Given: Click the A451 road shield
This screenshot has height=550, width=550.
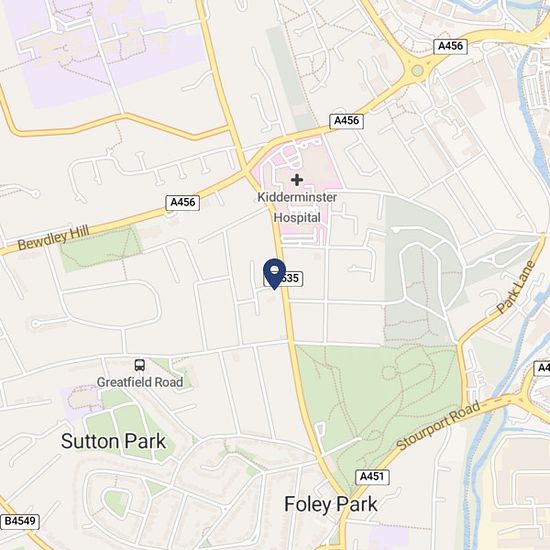Looking at the screenshot, I should [372, 477].
